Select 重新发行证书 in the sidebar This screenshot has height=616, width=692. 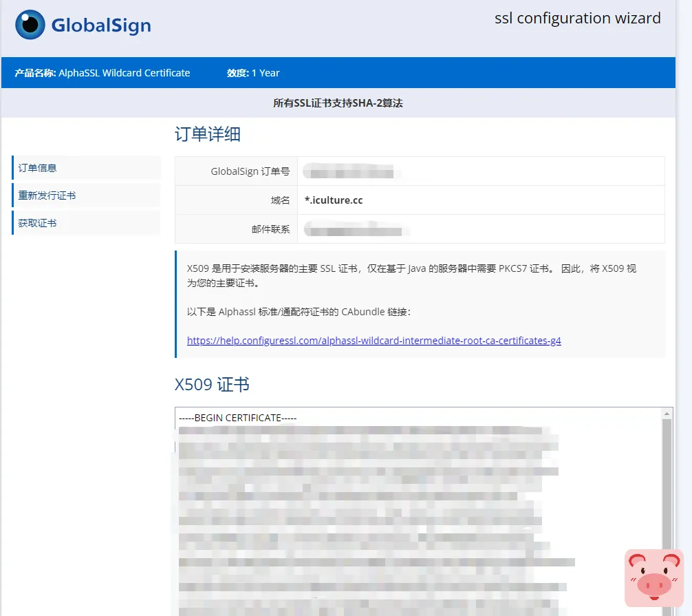tap(87, 195)
